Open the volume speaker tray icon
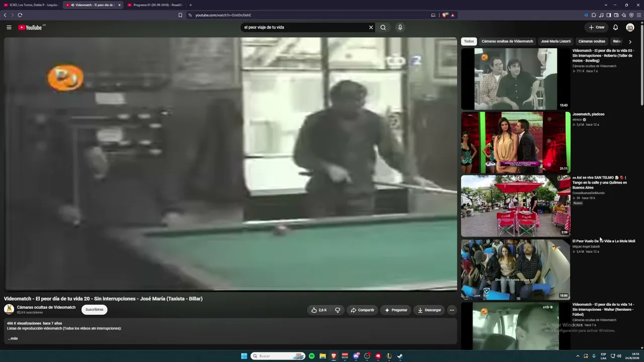The image size is (644, 362). pos(619,356)
